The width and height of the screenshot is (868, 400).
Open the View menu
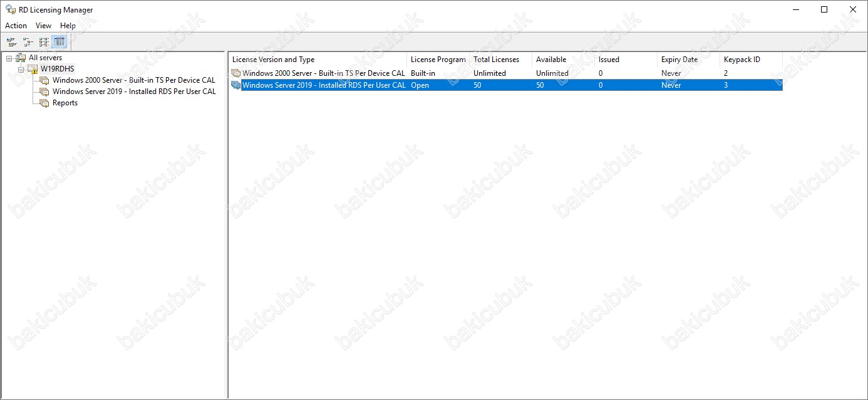[44, 26]
